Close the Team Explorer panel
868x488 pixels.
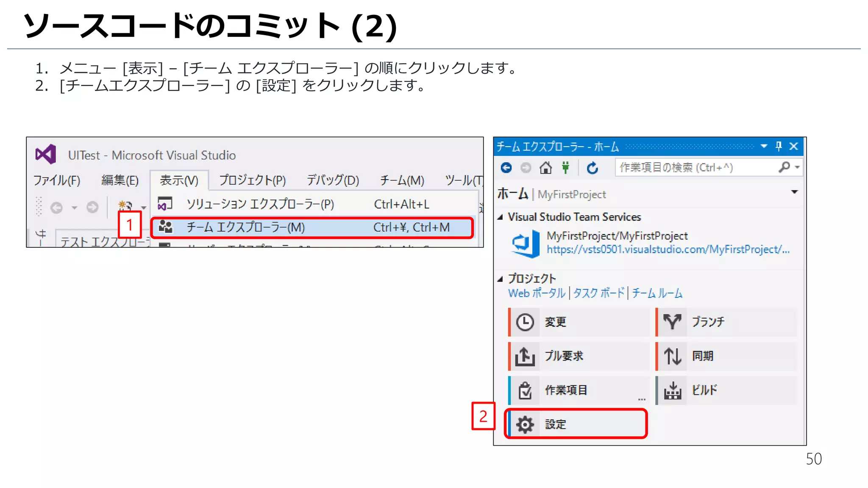pos(794,146)
